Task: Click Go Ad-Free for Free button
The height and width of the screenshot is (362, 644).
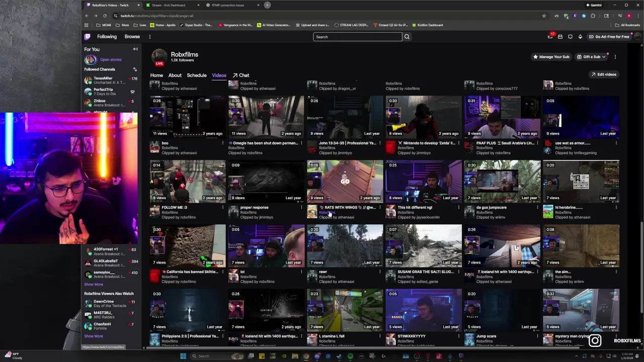Action: pos(609,37)
